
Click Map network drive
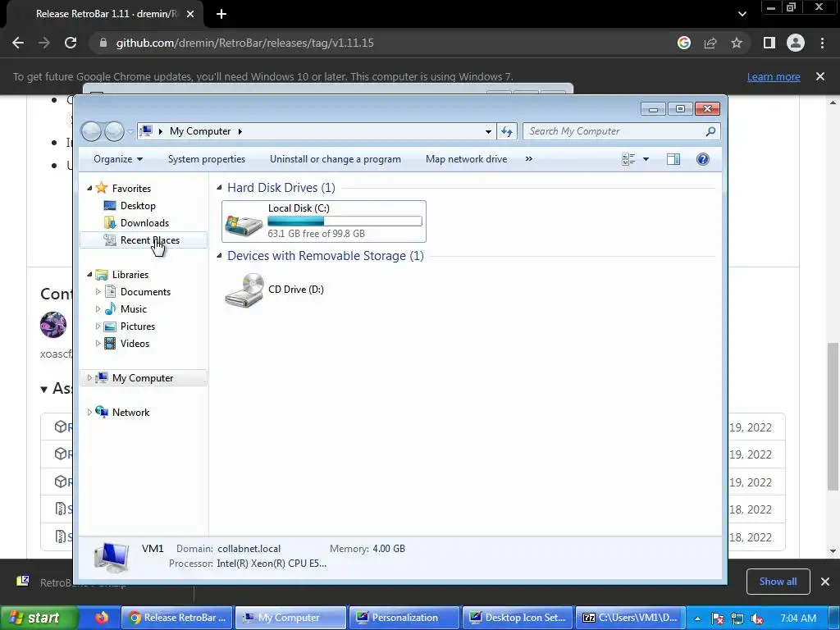[x=466, y=159]
